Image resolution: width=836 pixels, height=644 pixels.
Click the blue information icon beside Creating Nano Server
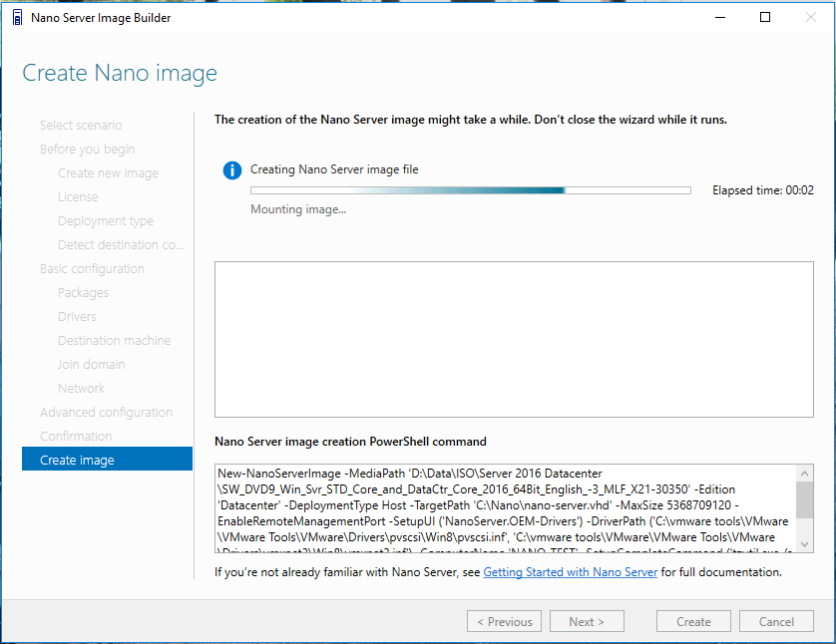pyautogui.click(x=231, y=170)
